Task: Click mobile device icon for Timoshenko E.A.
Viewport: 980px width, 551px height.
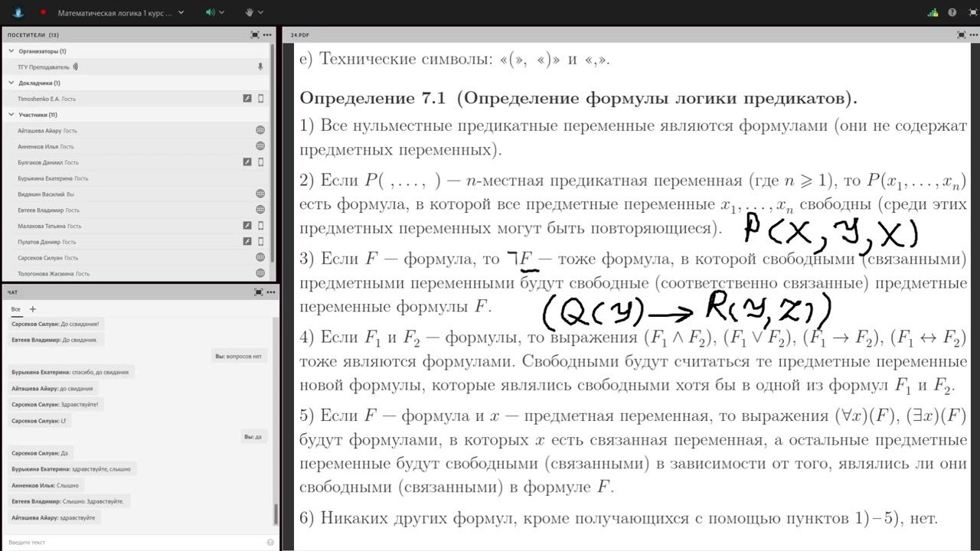Action: 260,98
